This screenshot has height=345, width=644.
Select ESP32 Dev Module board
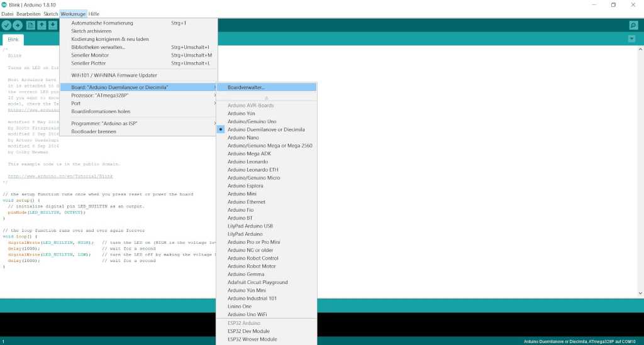click(267, 331)
